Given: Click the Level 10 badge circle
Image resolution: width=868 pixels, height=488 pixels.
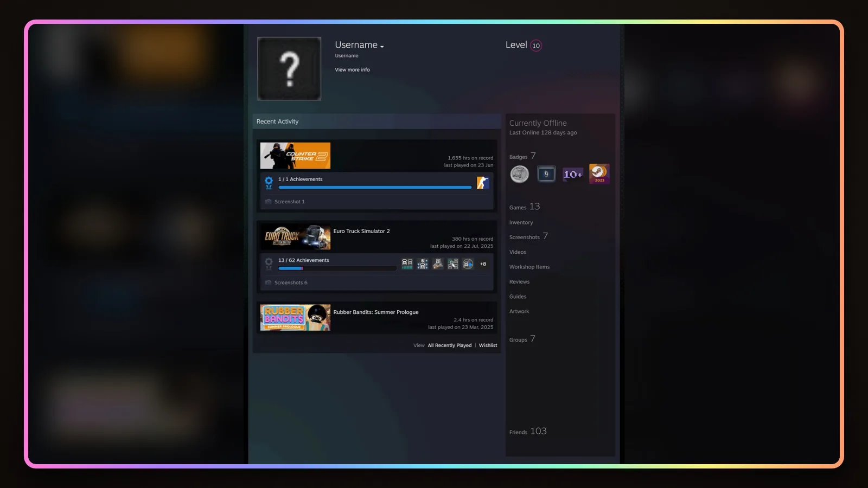Looking at the screenshot, I should tap(536, 46).
